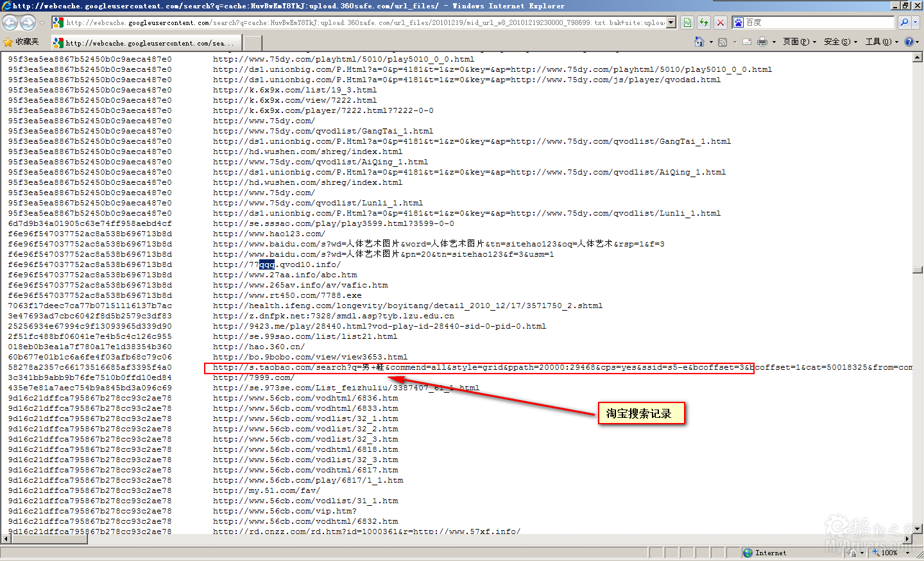
Task: Select the webcache.googleusercontent.com tab
Action: (146, 43)
